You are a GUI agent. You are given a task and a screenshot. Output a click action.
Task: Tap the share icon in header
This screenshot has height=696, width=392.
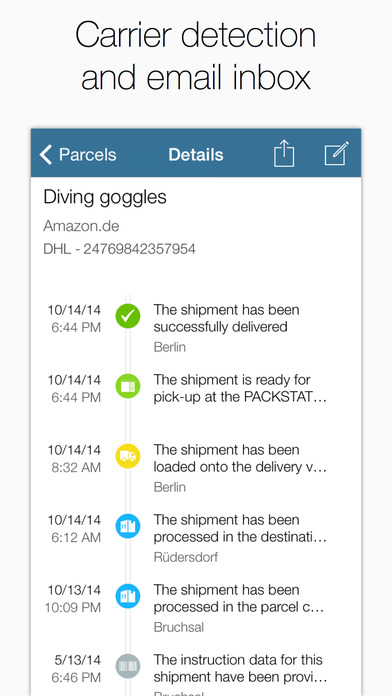coord(284,154)
